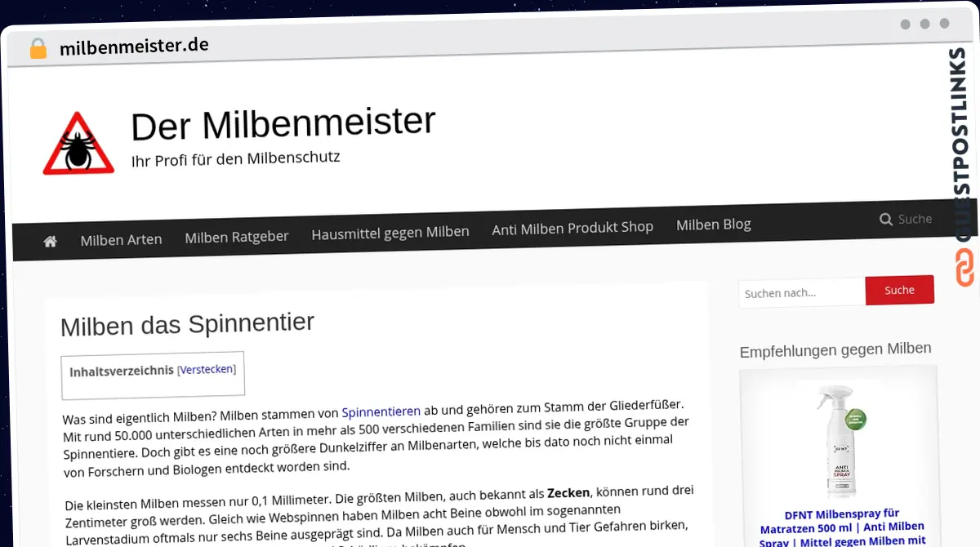Click the home icon in navigation bar

51,241
